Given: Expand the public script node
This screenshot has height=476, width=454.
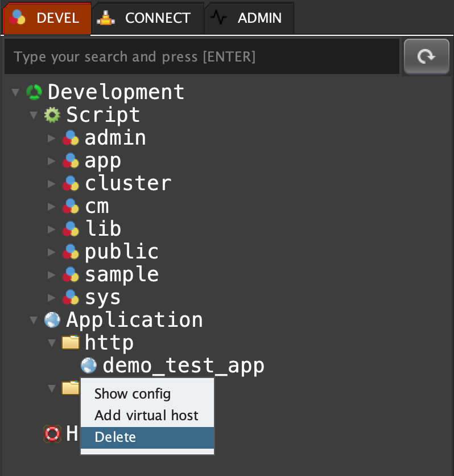Looking at the screenshot, I should [52, 252].
